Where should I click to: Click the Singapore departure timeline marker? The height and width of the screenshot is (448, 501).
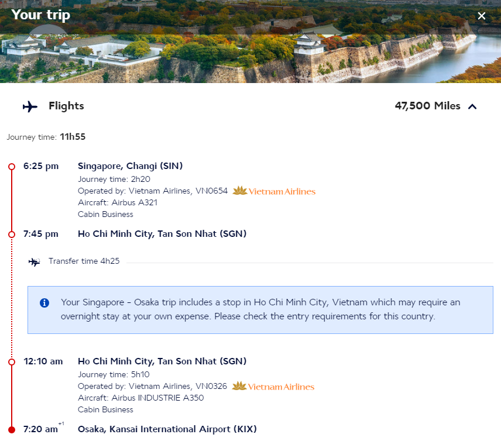(x=12, y=167)
